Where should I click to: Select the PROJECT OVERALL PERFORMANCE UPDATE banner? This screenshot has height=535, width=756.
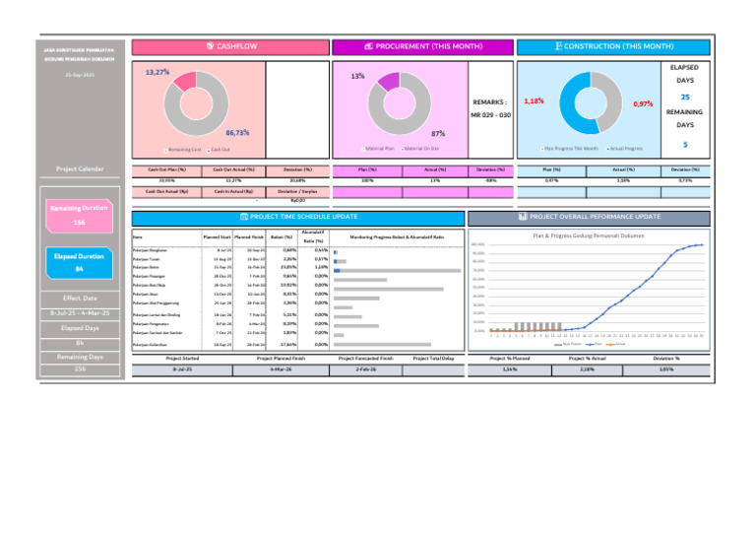click(589, 218)
